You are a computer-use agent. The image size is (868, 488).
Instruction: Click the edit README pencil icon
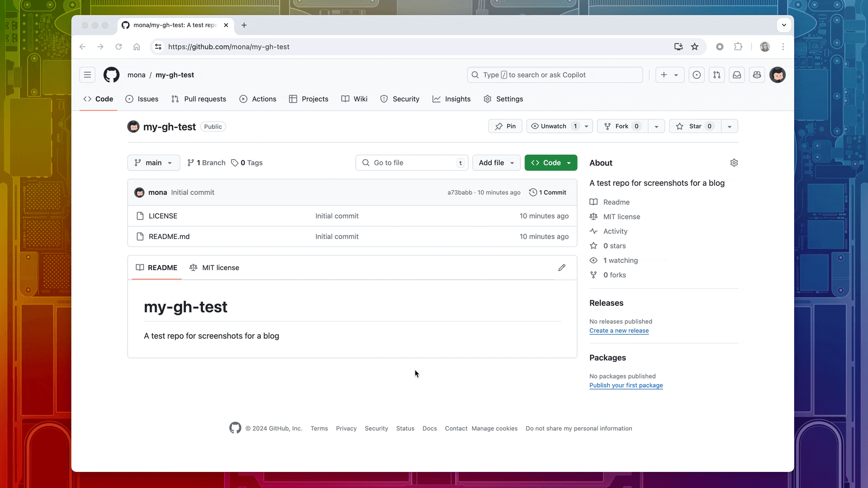[562, 268]
